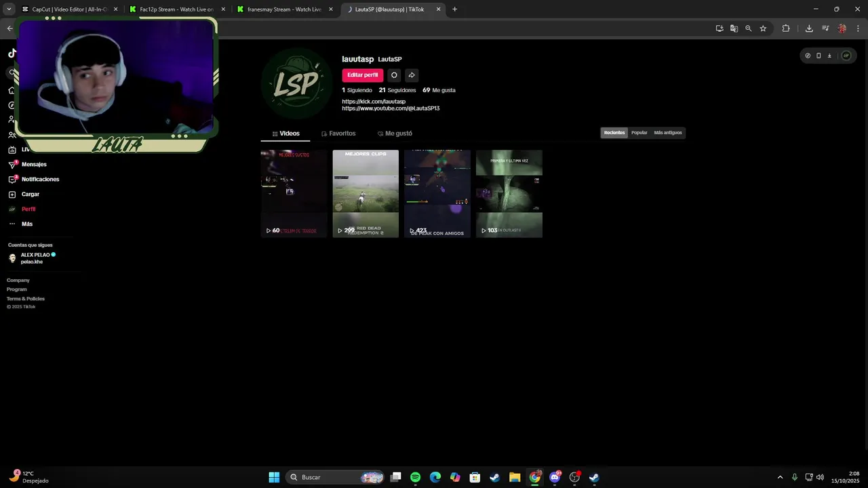Click Chrome install app icon in address bar
The width and height of the screenshot is (868, 488).
tap(719, 28)
